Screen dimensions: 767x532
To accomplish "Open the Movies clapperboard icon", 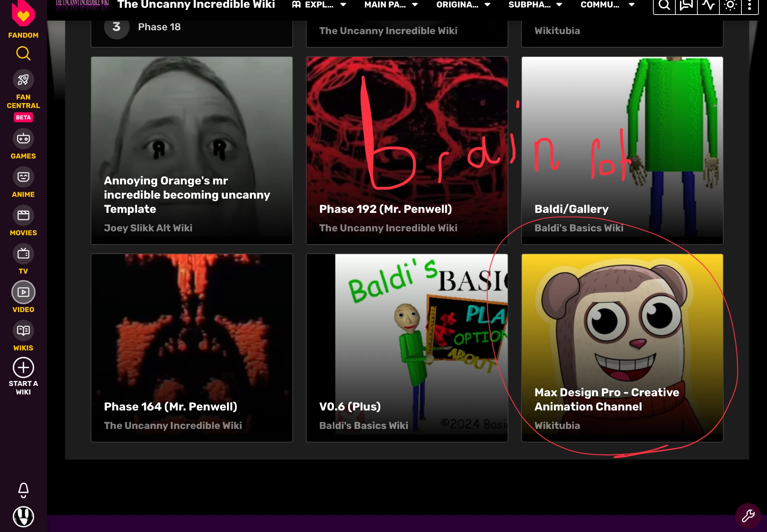I will coord(23,215).
